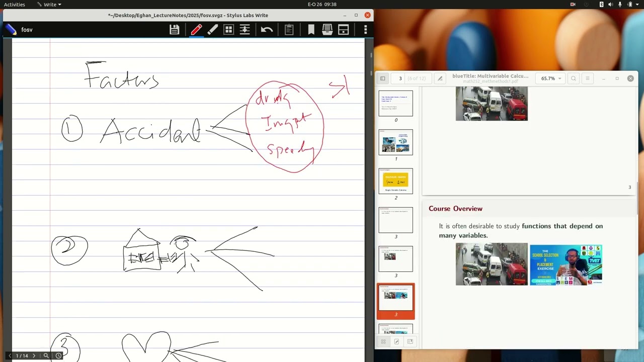Open the clock showing 09:38
The image size is (644, 362).
(322, 5)
